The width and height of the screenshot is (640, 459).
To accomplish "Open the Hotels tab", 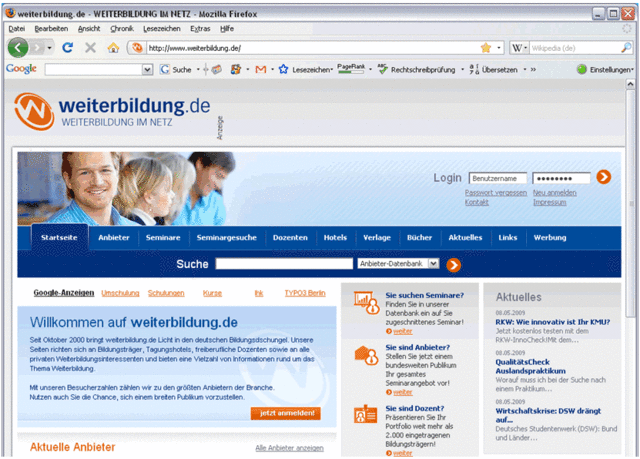I will (x=335, y=237).
